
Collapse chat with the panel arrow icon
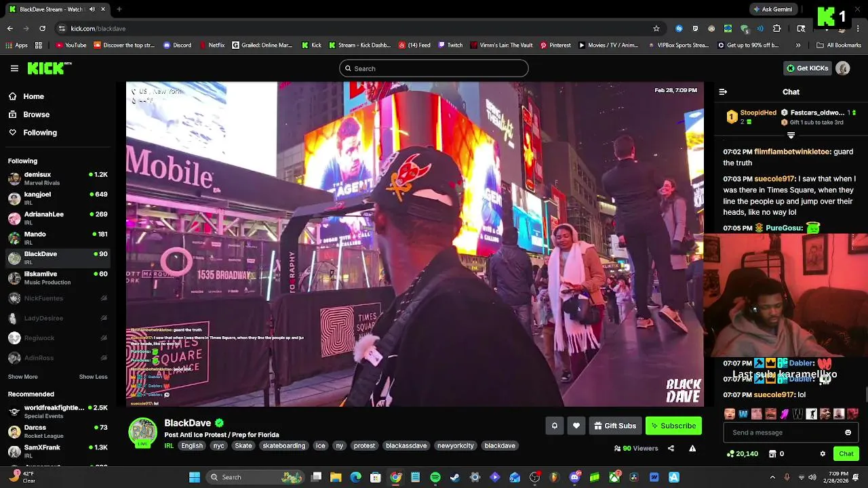(723, 91)
